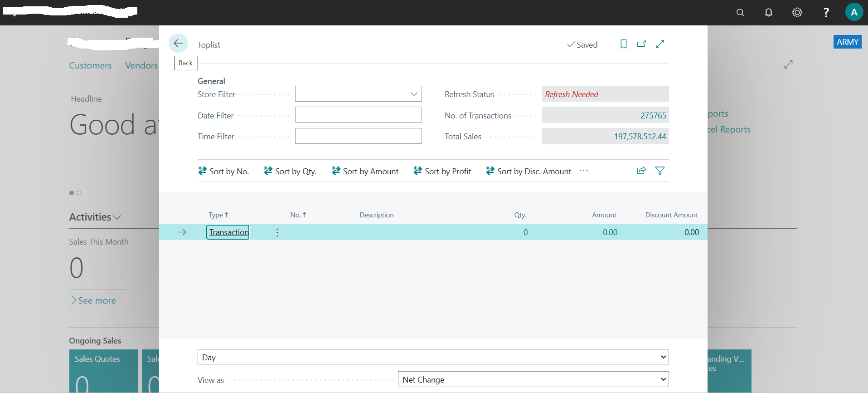The height and width of the screenshot is (393, 868).
Task: Show more actions ellipsis after Sort by Disc. Amount
Action: click(x=584, y=171)
